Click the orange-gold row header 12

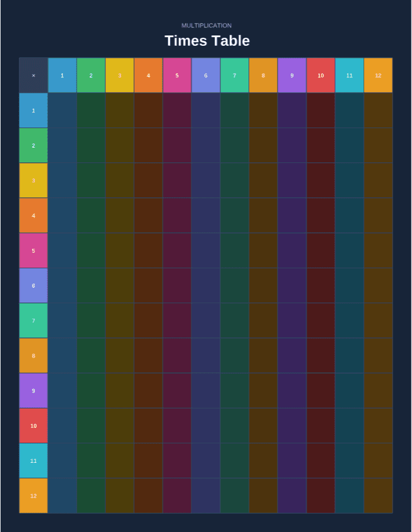tap(33, 496)
